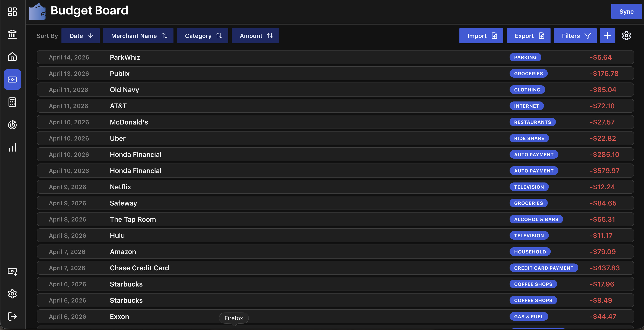Click the April 14, 2026 date

tap(69, 57)
